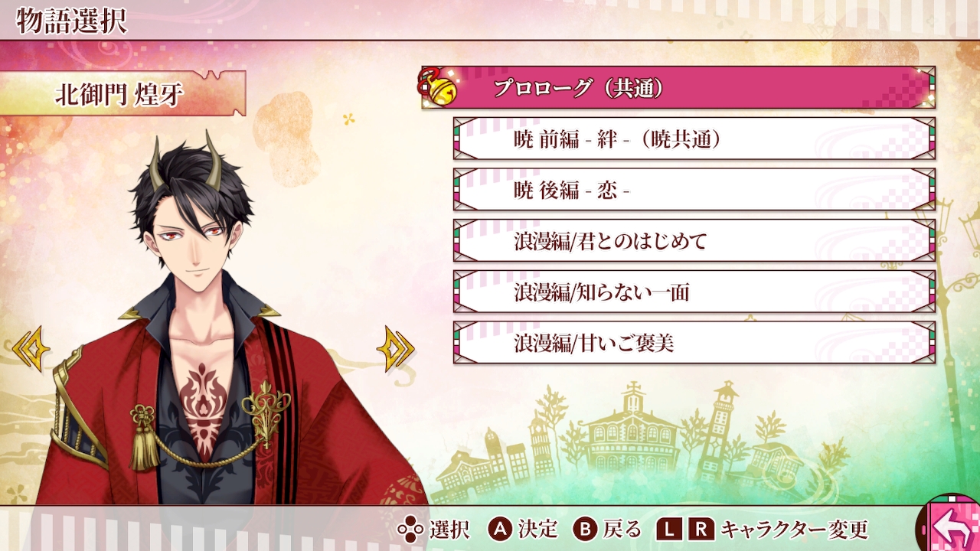Click the A 決定 button icon
This screenshot has height=551, width=980.
pyautogui.click(x=501, y=529)
